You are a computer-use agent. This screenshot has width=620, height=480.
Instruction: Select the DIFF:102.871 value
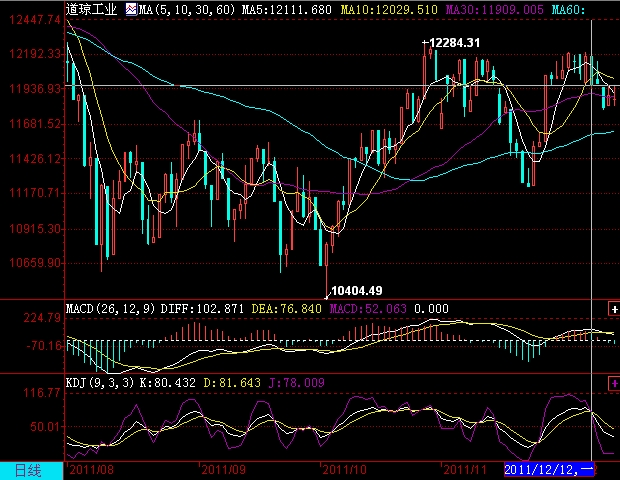pos(202,308)
